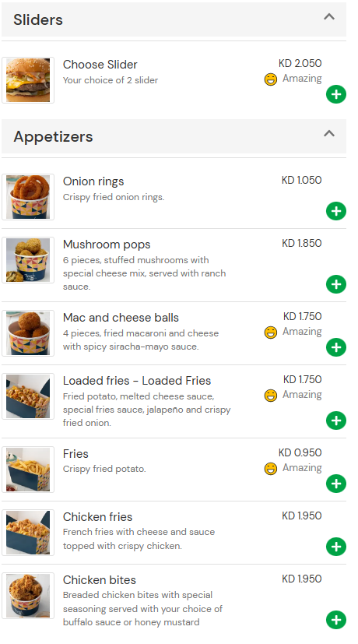Screen dimensions: 358x644
Task: Add Onion rings with plus icon
Action: pos(336,211)
